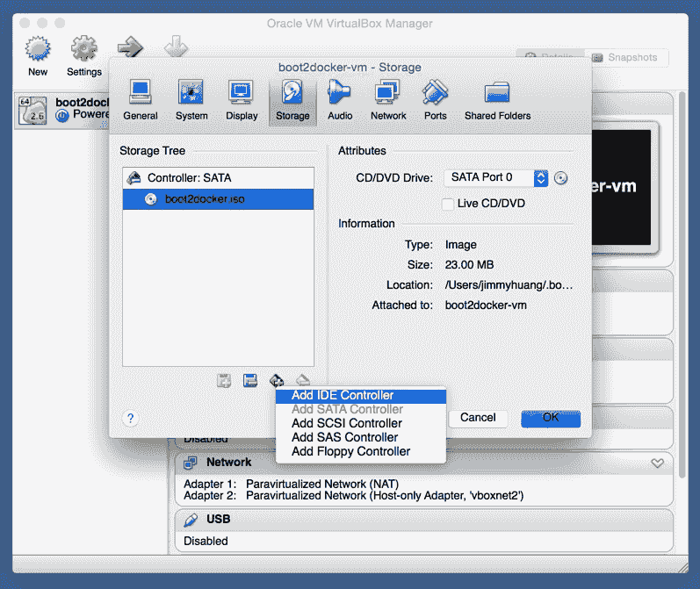The height and width of the screenshot is (589, 700).
Task: Click the add CD/DVD attachment icon
Action: (x=224, y=381)
